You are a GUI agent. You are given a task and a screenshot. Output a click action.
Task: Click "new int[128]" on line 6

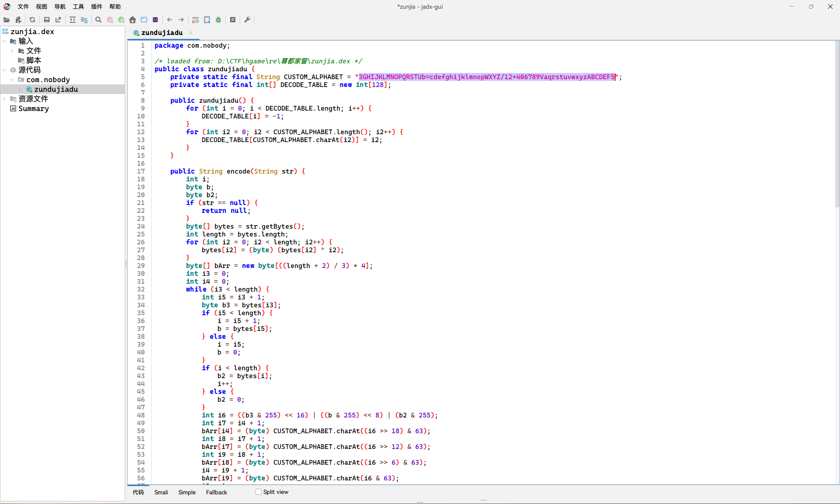pos(364,85)
